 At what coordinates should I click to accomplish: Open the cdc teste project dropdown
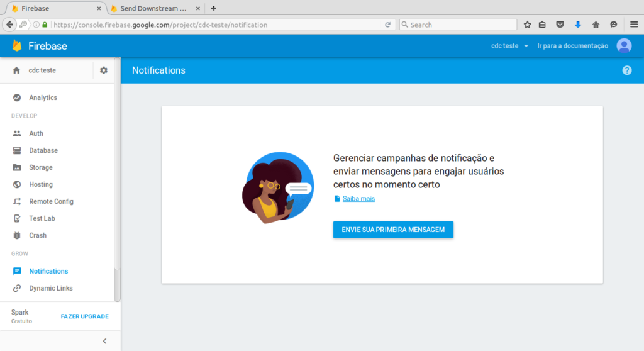pyautogui.click(x=509, y=46)
